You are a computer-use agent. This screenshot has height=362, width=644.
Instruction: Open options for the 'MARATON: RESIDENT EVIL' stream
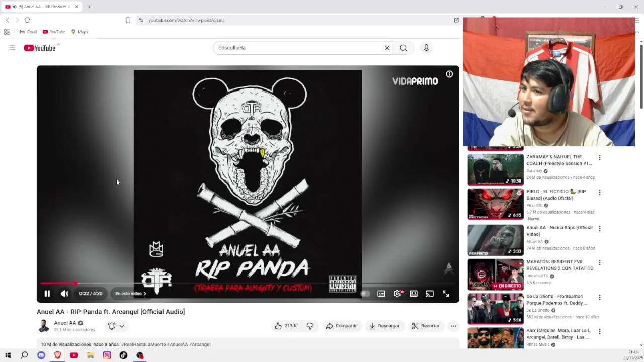(x=599, y=263)
